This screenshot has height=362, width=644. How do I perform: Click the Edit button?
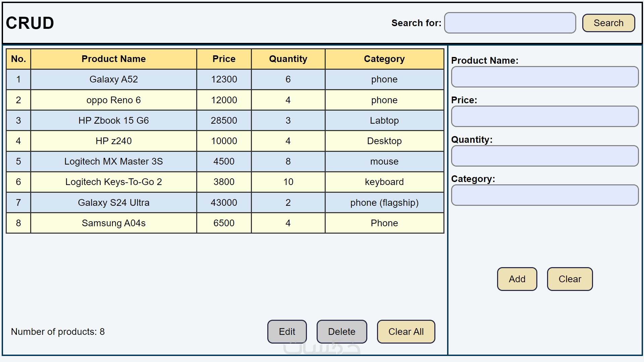coord(287,331)
